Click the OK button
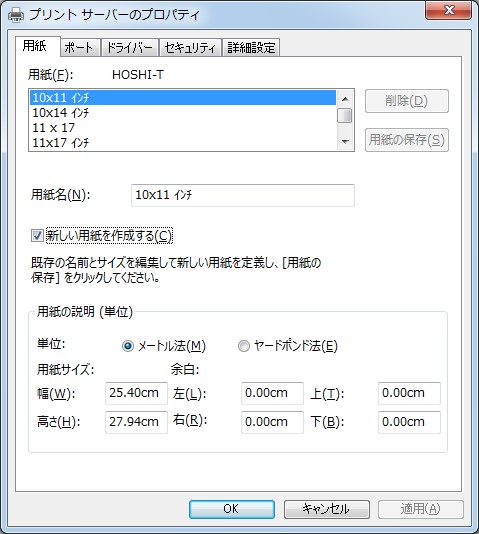The width and height of the screenshot is (479, 534). (231, 509)
